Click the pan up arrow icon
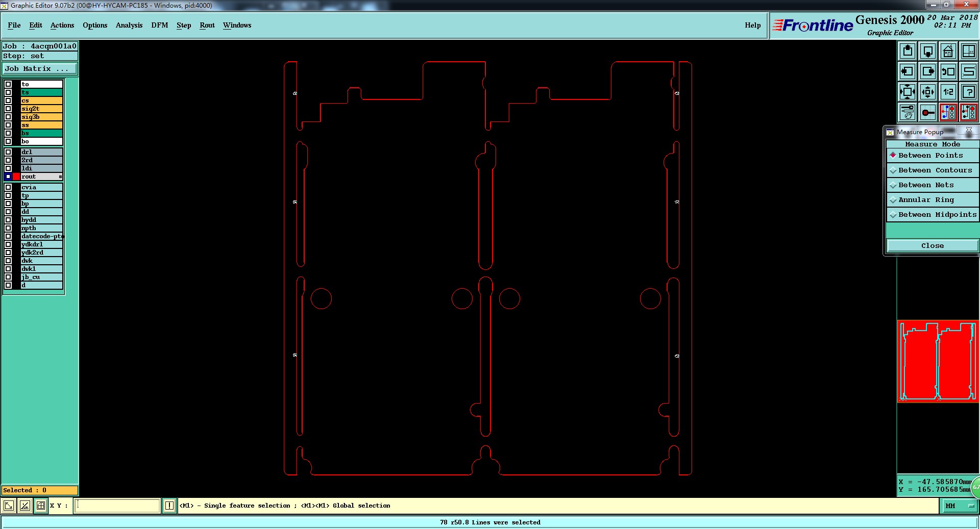The height and width of the screenshot is (529, 980). [908, 51]
